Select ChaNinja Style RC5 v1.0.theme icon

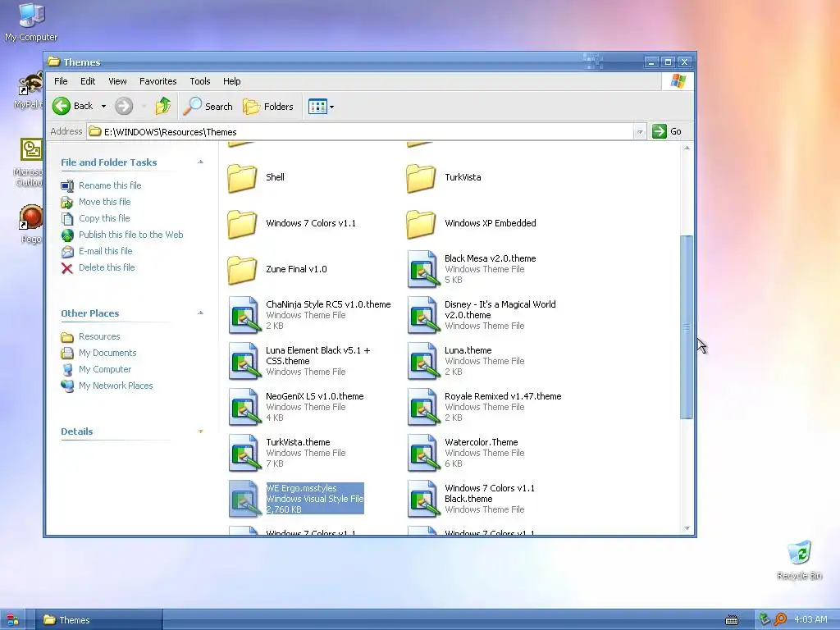(244, 315)
